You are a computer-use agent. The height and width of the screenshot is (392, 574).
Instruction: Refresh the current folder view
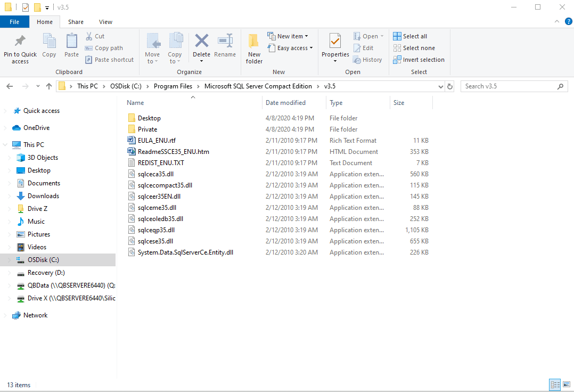(450, 86)
